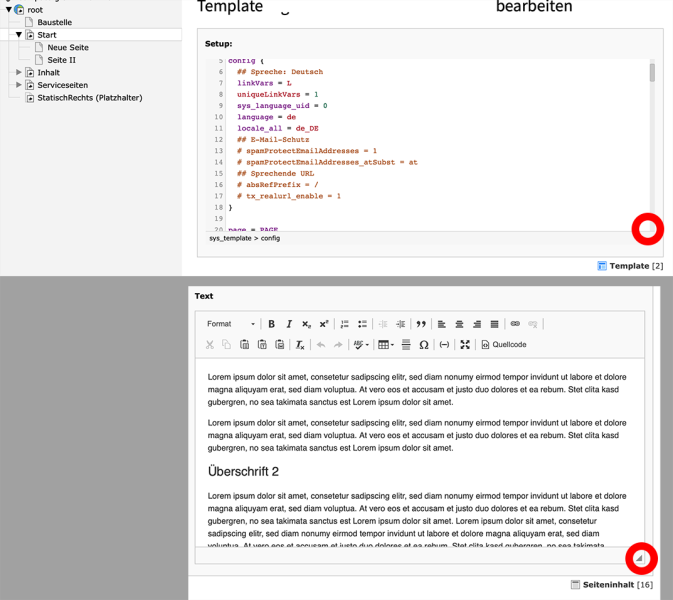Align text to the right

(x=477, y=324)
